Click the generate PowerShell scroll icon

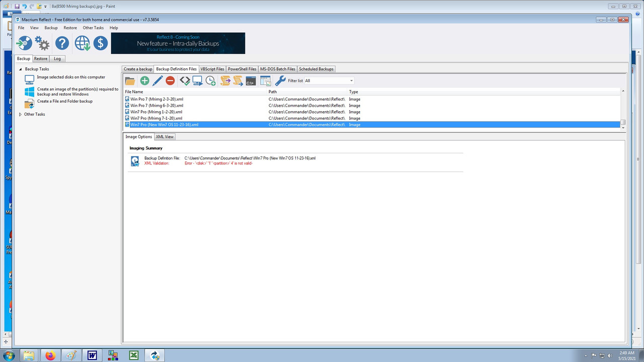pos(238,80)
